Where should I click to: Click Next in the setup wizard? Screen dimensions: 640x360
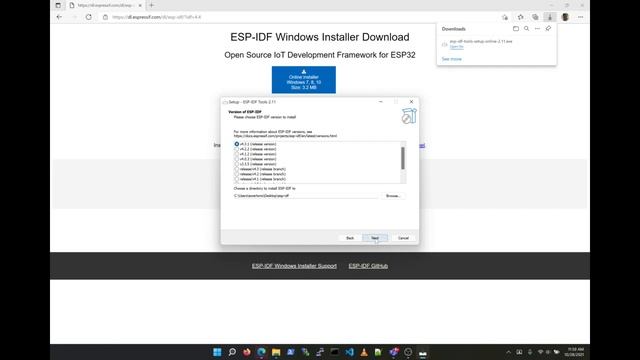[x=375, y=238]
